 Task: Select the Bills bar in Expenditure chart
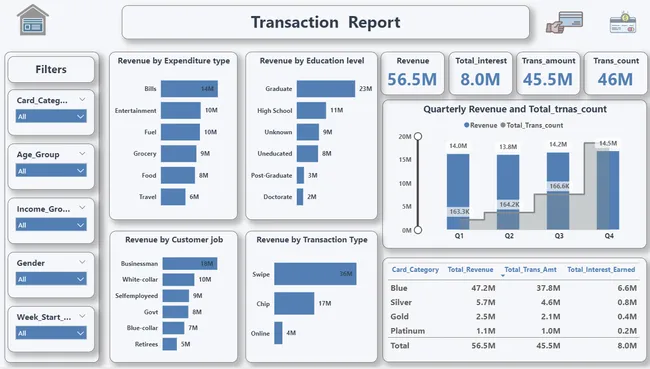(189, 89)
